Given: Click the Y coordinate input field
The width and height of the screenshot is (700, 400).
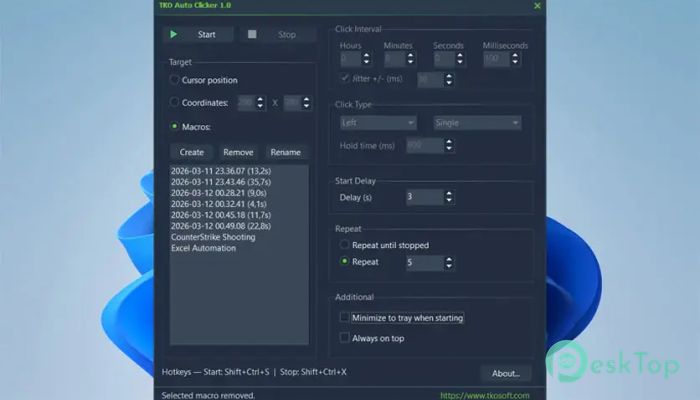Looking at the screenshot, I should pos(292,103).
